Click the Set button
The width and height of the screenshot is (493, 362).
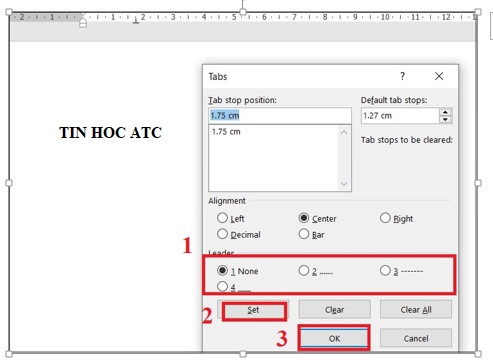(253, 310)
